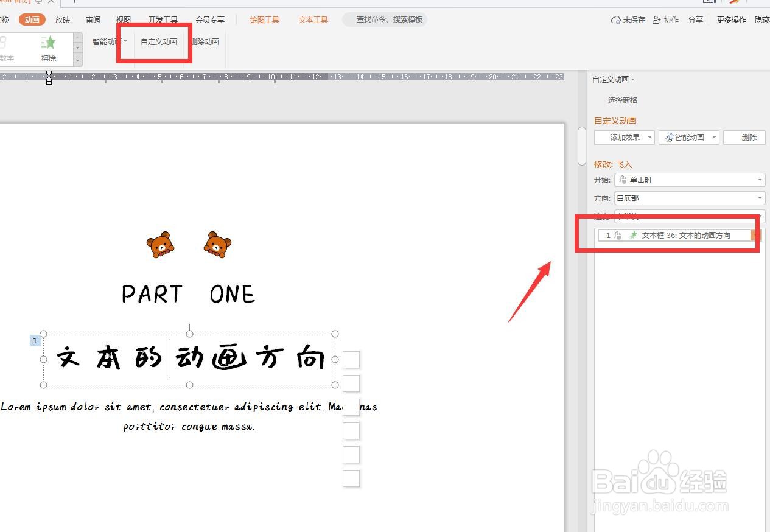The width and height of the screenshot is (770, 532).
Task: Click the mouse icon in the 开始 dropdown
Action: (622, 180)
